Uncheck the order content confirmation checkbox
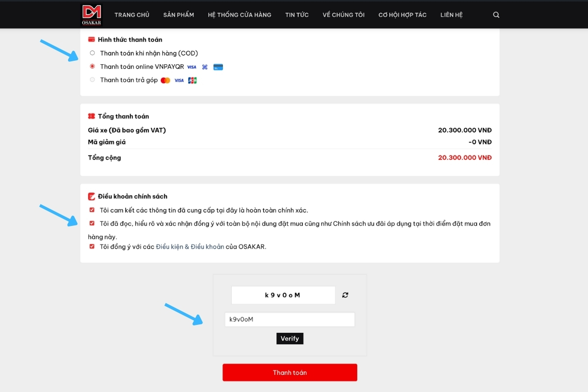 point(92,223)
